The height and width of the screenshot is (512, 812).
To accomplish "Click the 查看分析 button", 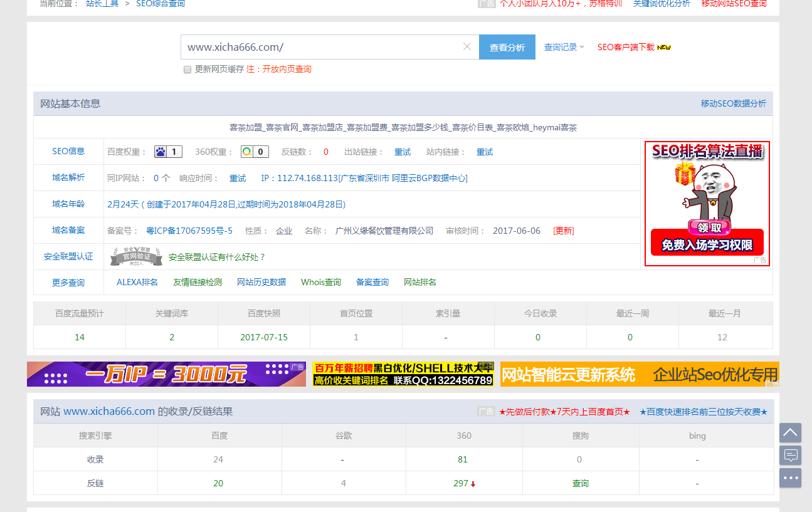I will click(x=507, y=47).
